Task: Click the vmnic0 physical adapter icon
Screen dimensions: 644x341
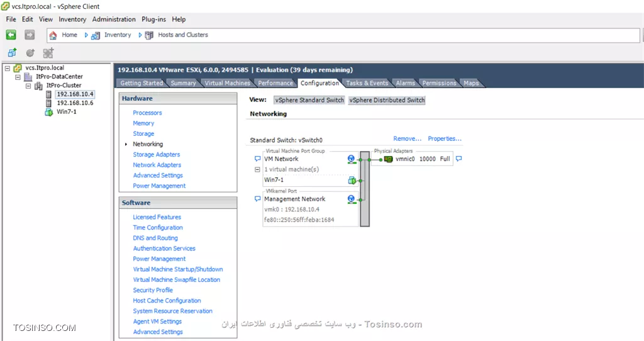Action: pos(388,159)
